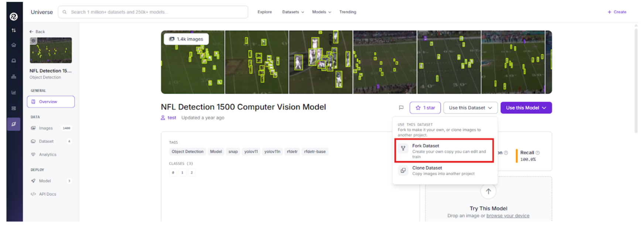
Task: Click the highlighted Universe planet sidebar icon
Action: click(14, 124)
